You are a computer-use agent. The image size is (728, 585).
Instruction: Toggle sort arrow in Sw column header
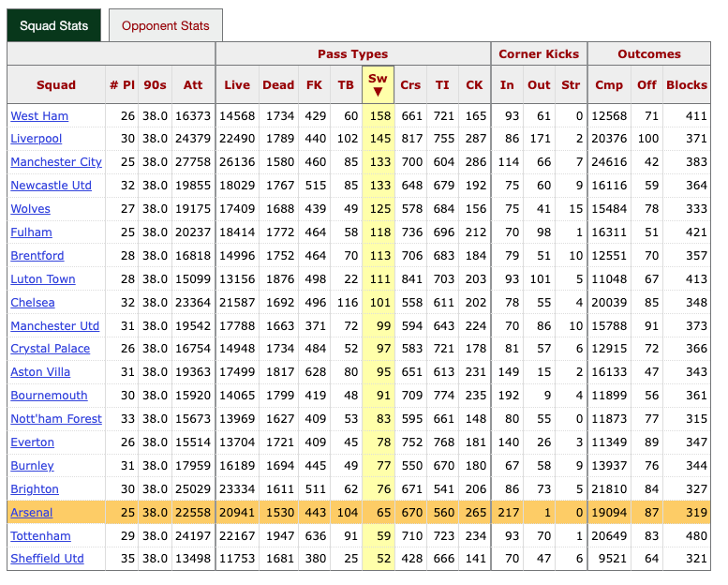(378, 92)
